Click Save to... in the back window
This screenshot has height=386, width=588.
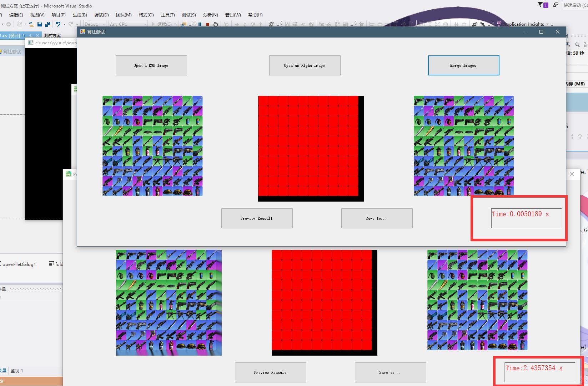[390, 372]
